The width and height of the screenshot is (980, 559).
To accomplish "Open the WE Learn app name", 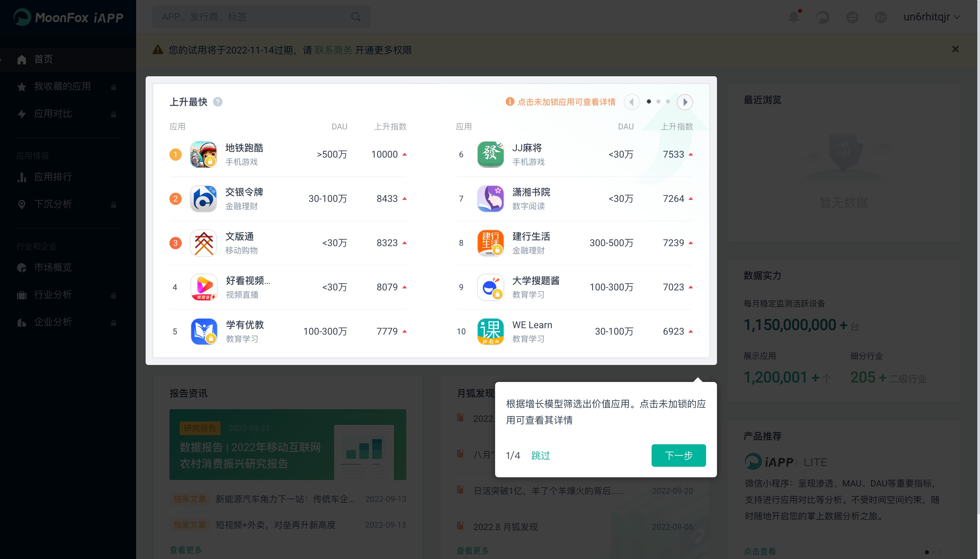I will tap(532, 325).
